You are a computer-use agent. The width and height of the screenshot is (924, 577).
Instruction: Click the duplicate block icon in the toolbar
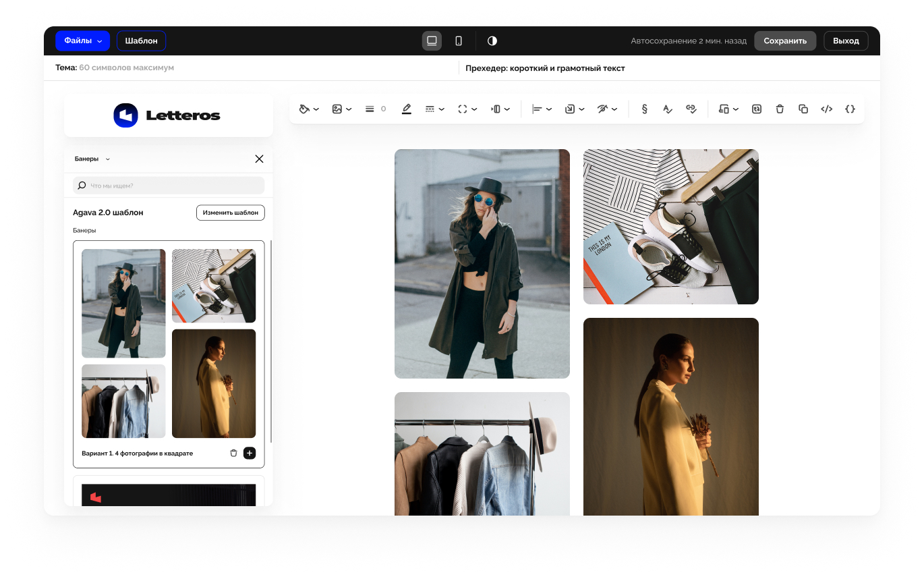803,109
